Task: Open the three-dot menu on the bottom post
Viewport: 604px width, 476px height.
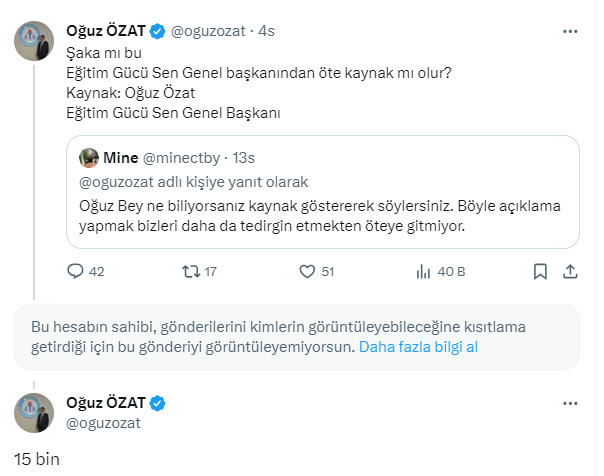Action: (570, 403)
